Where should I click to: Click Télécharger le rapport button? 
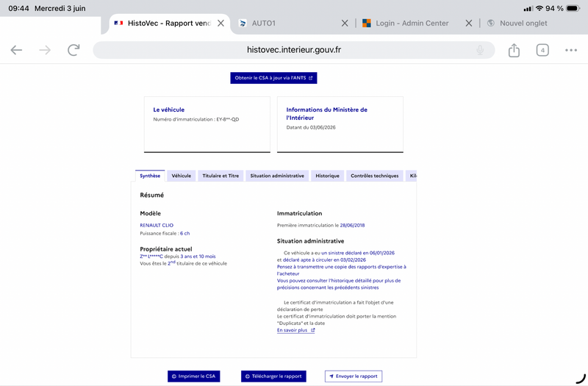point(273,376)
